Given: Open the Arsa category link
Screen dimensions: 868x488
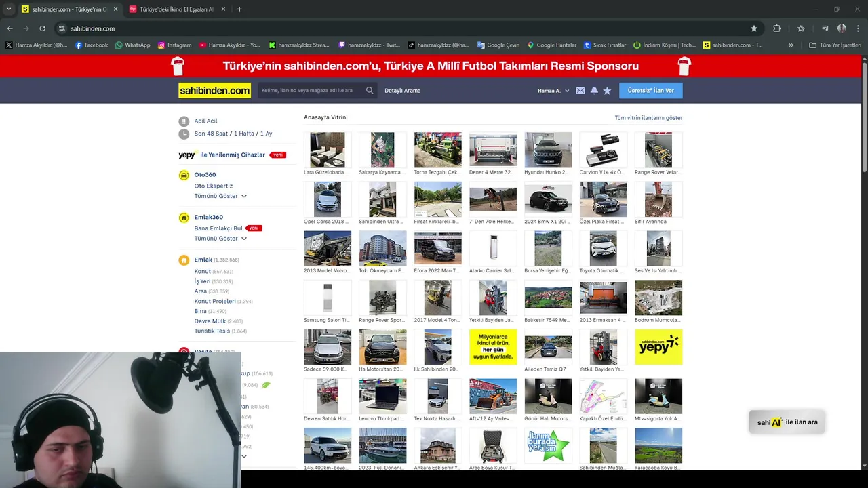Looking at the screenshot, I should pyautogui.click(x=201, y=291).
